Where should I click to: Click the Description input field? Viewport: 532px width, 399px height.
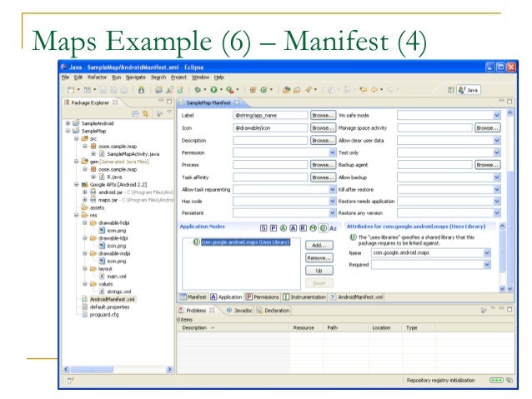270,140
